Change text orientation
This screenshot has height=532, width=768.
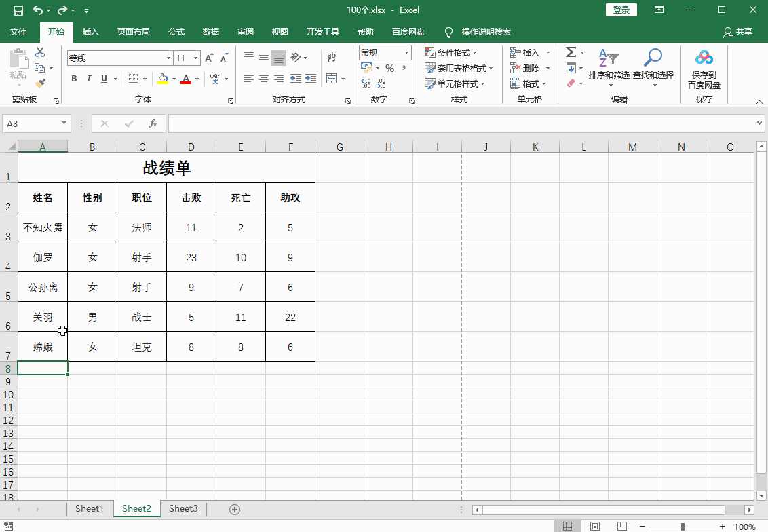pyautogui.click(x=296, y=58)
